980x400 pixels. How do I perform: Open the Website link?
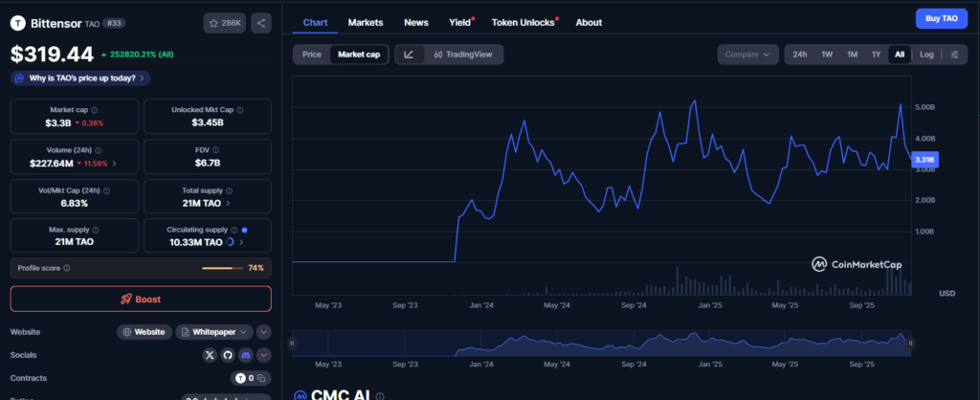[x=145, y=332]
